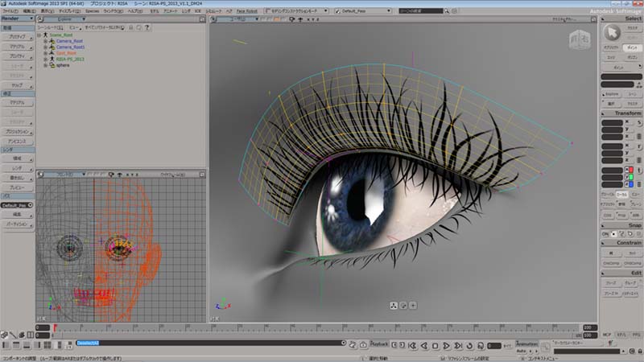Open the Render module dropdown
The width and height of the screenshot is (644, 362).
17,19
